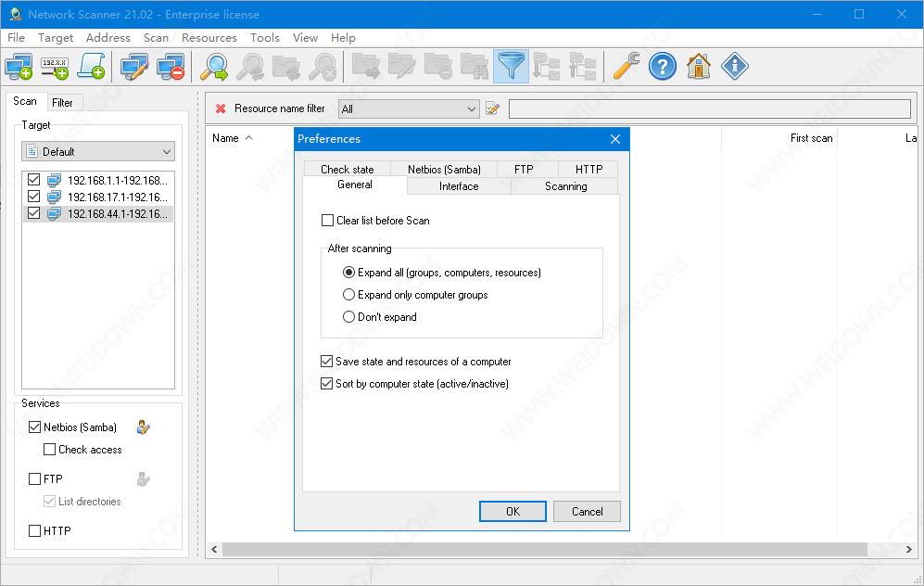924x586 pixels.
Task: Click the add IP address range icon
Action: [x=55, y=67]
